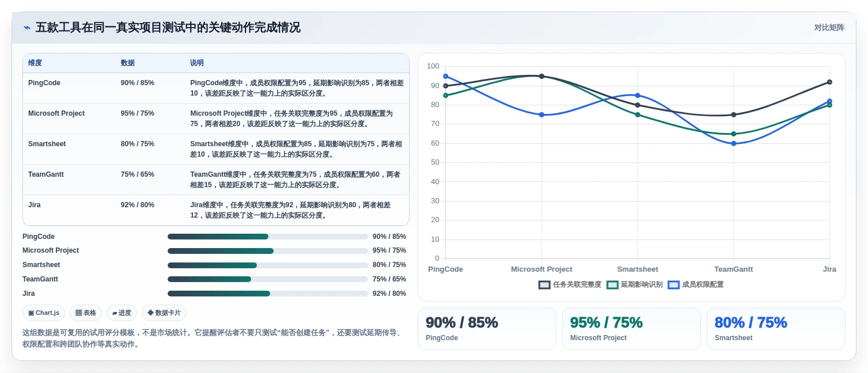Click PingCode label in progress list

(39, 237)
